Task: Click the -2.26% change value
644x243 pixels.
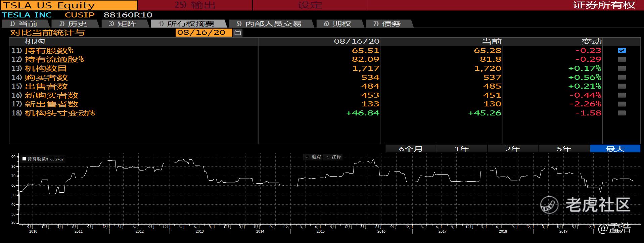Action: [585, 104]
